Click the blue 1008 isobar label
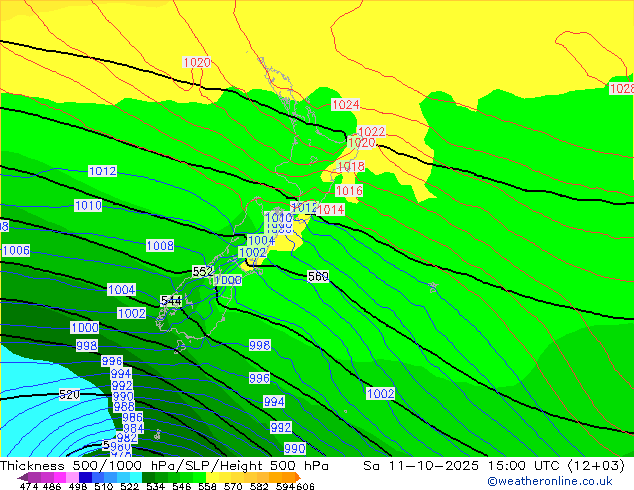Viewport: 634px width, 490px height. [160, 245]
